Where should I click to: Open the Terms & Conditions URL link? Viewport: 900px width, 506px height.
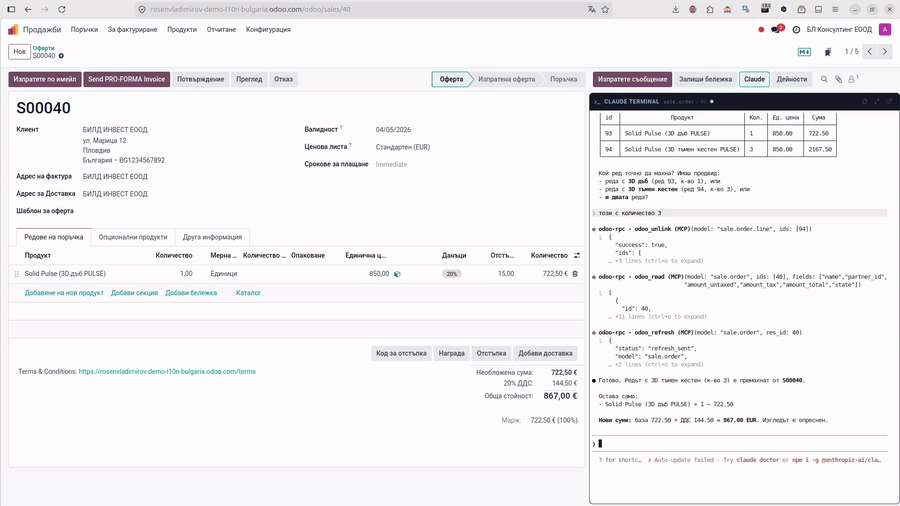167,372
